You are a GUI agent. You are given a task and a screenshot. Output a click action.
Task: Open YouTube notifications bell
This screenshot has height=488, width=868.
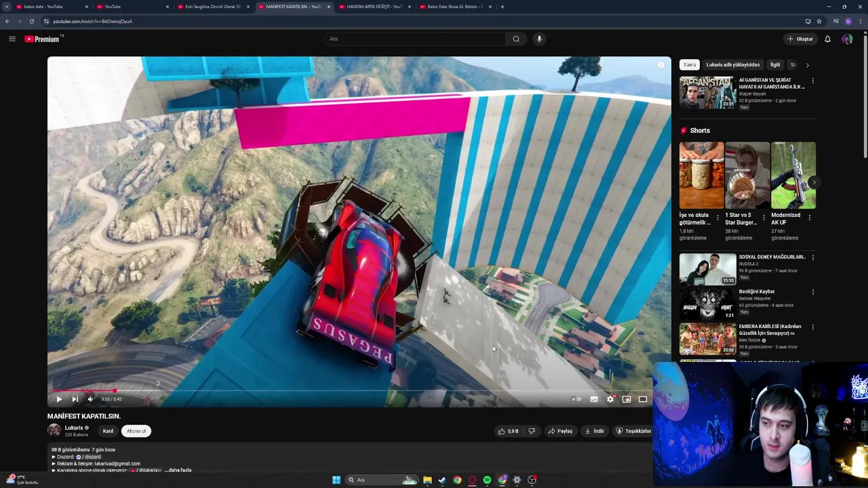coord(827,39)
